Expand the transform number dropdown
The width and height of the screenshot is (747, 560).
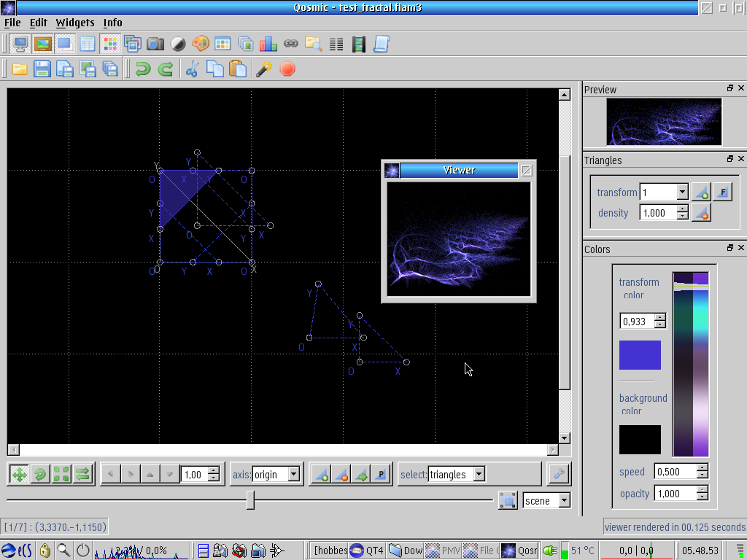[x=682, y=192]
